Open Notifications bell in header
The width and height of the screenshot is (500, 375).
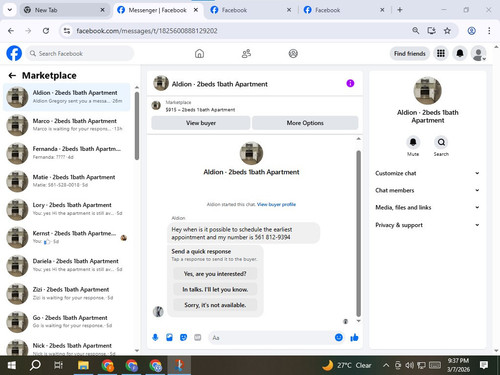pyautogui.click(x=460, y=53)
